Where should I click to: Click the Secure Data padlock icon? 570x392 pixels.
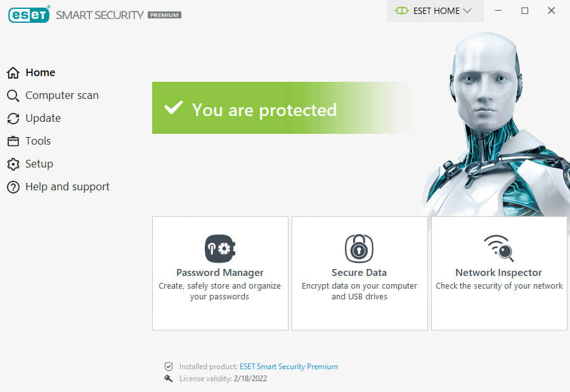point(359,249)
